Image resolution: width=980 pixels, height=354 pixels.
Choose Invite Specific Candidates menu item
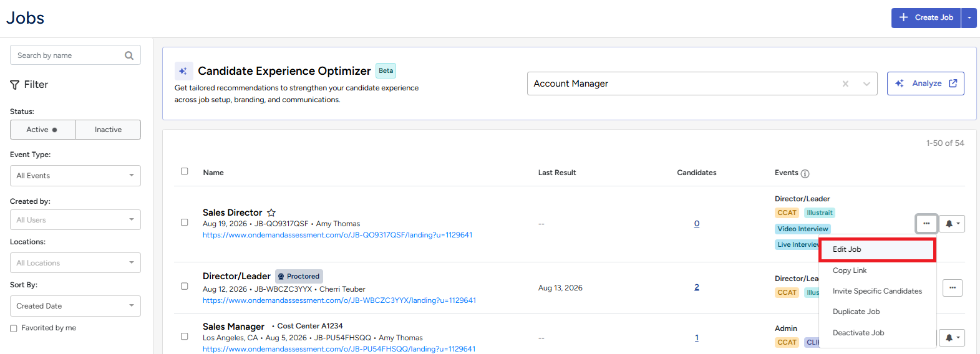pos(876,291)
